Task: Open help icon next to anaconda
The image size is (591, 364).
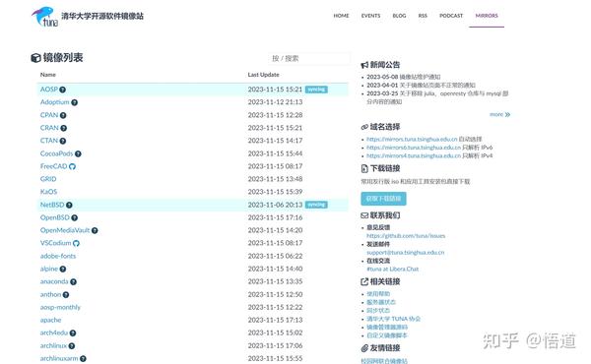Action: 74,281
